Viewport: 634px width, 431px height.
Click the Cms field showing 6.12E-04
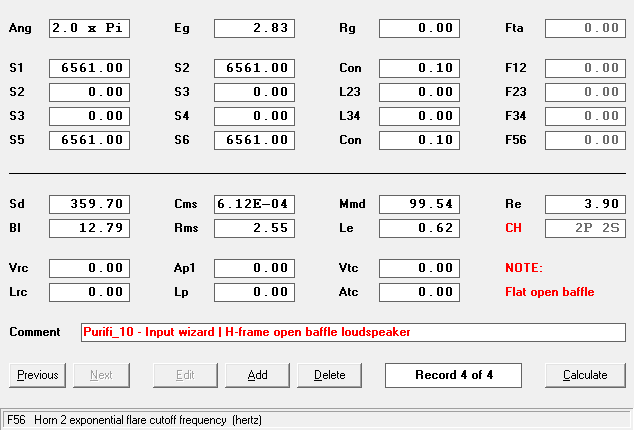254,204
